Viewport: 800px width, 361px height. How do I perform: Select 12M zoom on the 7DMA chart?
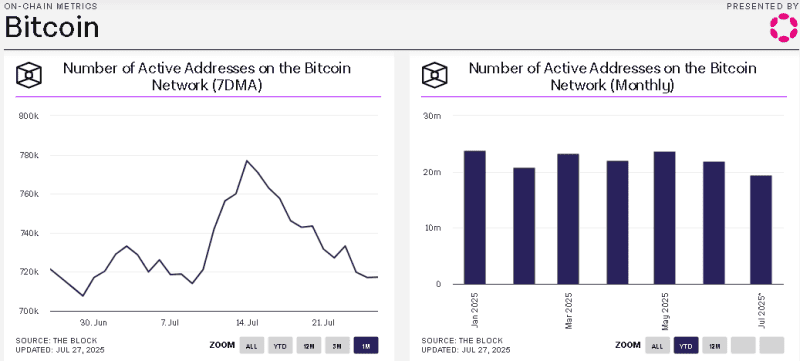point(309,346)
